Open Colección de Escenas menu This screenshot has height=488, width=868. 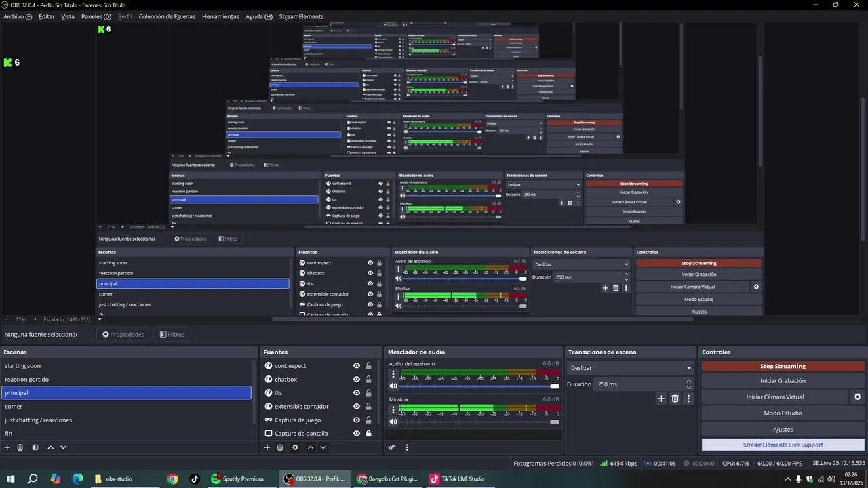[x=167, y=16]
